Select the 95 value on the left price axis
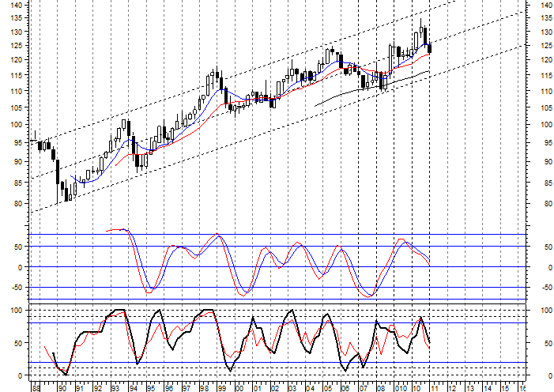This screenshot has height=392, width=554. [17, 143]
